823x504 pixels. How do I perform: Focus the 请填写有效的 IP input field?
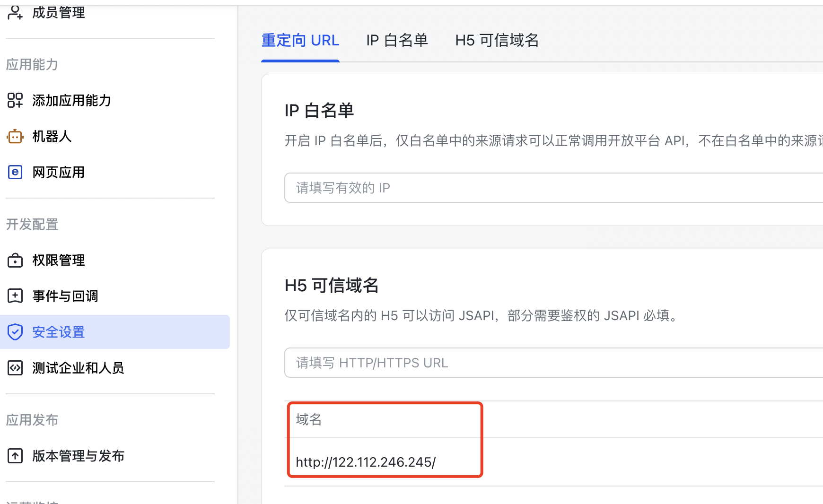[x=426, y=188]
